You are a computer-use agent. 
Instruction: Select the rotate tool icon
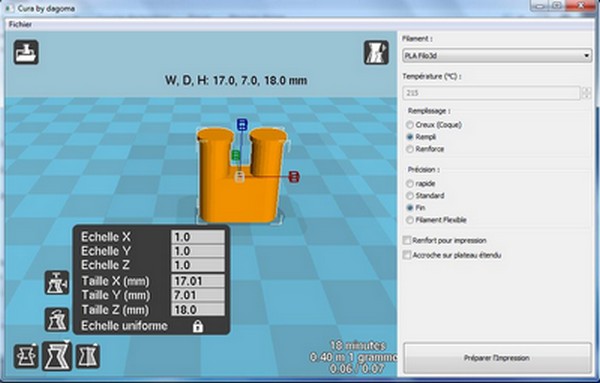tap(26, 356)
